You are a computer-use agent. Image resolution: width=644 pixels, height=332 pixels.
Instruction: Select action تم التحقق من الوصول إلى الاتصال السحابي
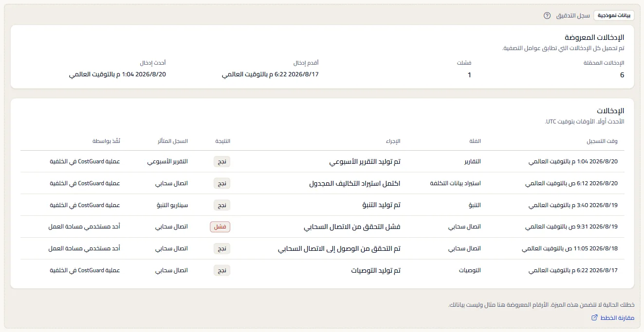pyautogui.click(x=339, y=248)
